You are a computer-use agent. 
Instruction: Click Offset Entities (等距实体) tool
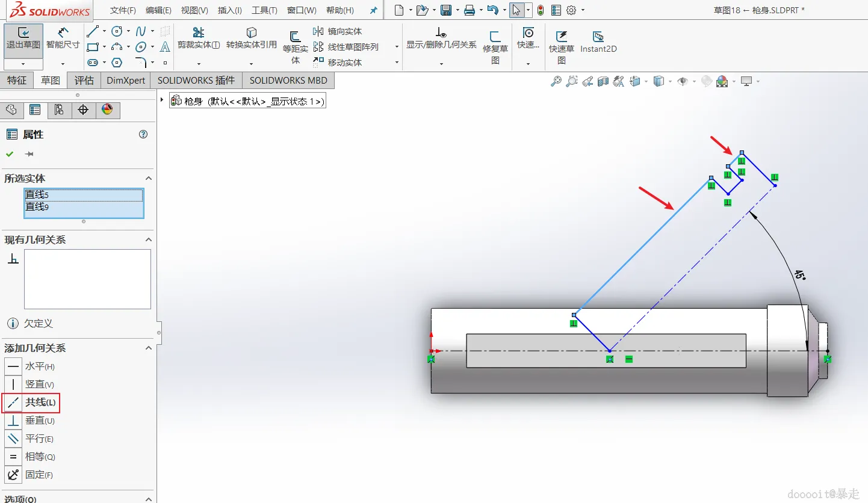pyautogui.click(x=296, y=47)
